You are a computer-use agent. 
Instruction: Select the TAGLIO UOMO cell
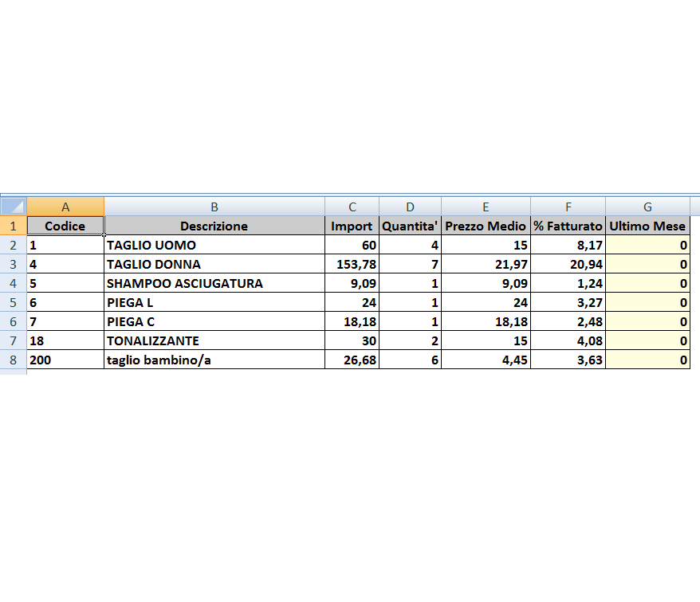point(214,245)
